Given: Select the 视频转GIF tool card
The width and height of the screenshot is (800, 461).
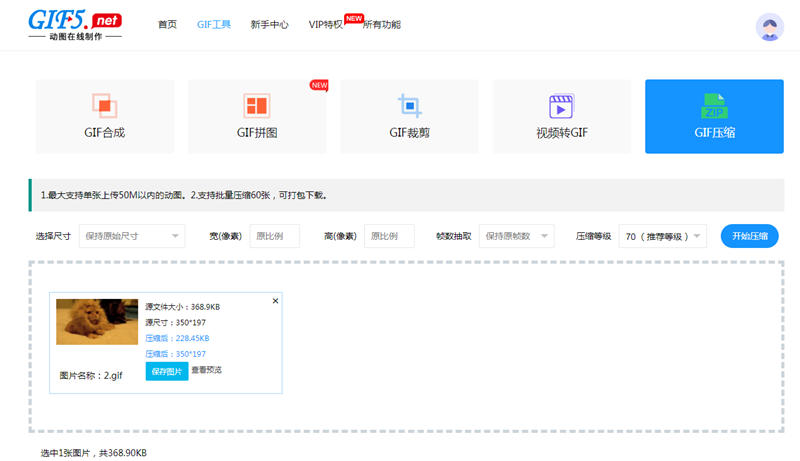Looking at the screenshot, I should (x=562, y=116).
